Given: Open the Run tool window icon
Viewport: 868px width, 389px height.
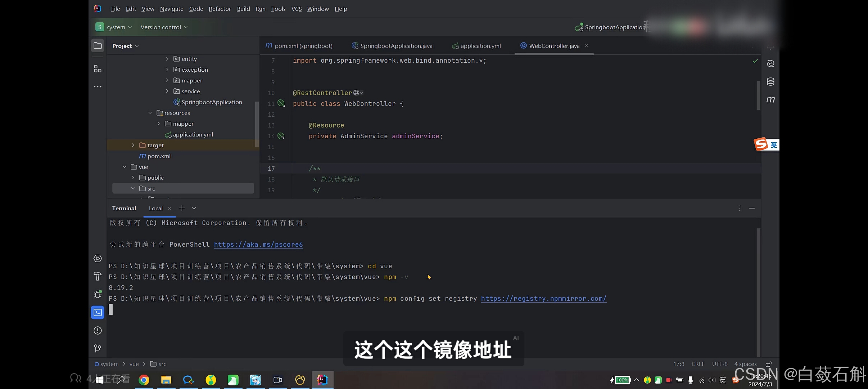Looking at the screenshot, I should pyautogui.click(x=98, y=259).
